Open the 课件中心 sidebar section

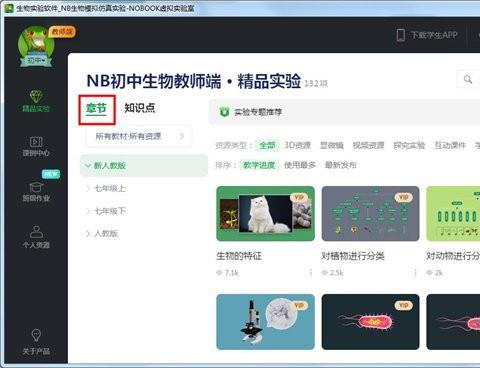36,147
